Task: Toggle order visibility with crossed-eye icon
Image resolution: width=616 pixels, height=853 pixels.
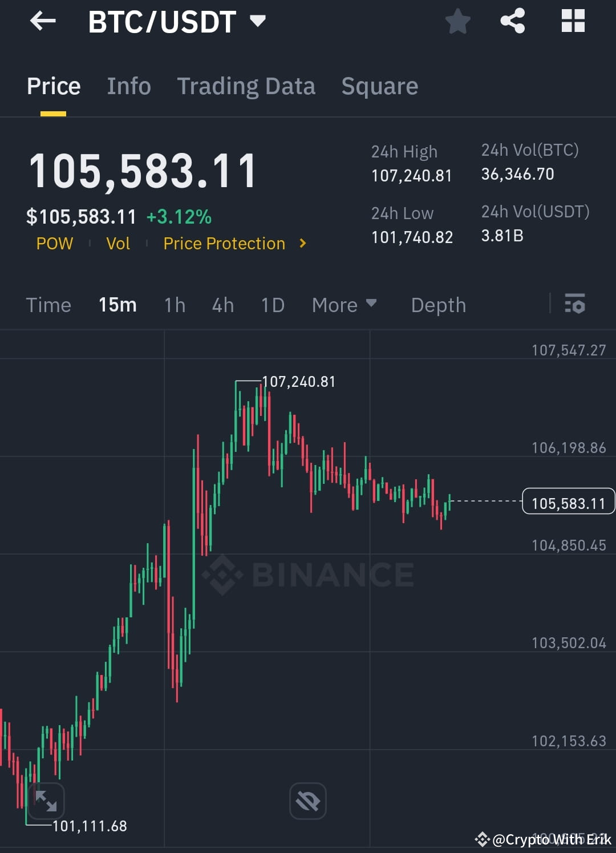Action: pyautogui.click(x=308, y=801)
